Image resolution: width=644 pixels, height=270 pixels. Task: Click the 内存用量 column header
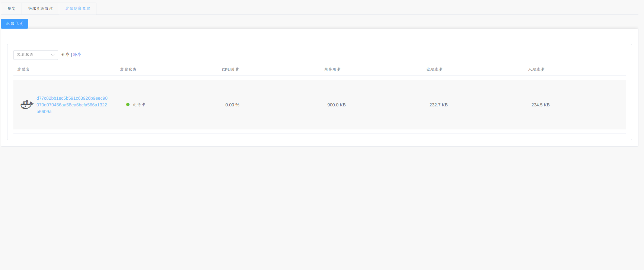click(332, 70)
